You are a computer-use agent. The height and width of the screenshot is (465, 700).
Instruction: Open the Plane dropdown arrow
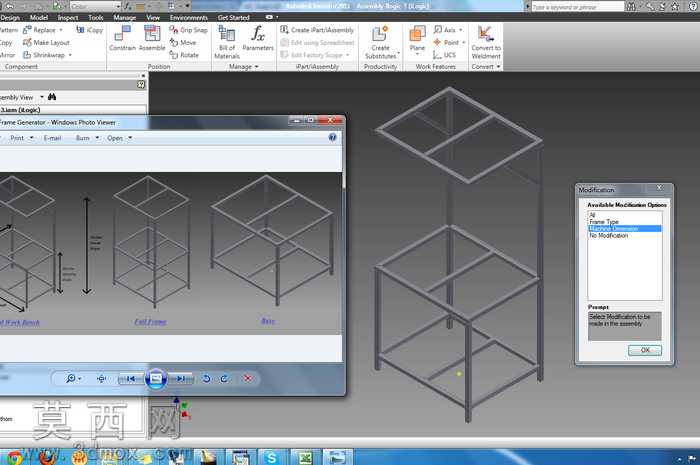[417, 54]
